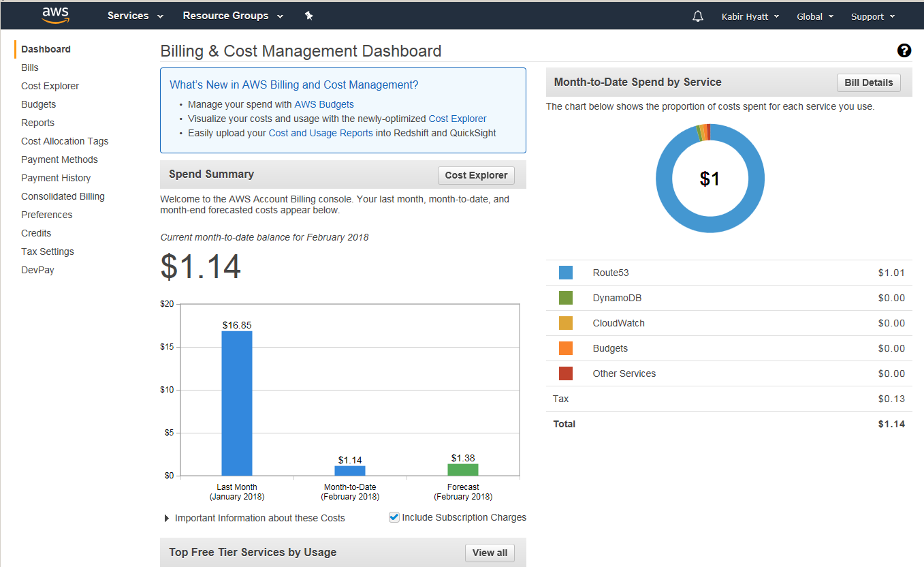Open the help question mark icon
Viewport: 924px width, 567px height.
click(904, 50)
